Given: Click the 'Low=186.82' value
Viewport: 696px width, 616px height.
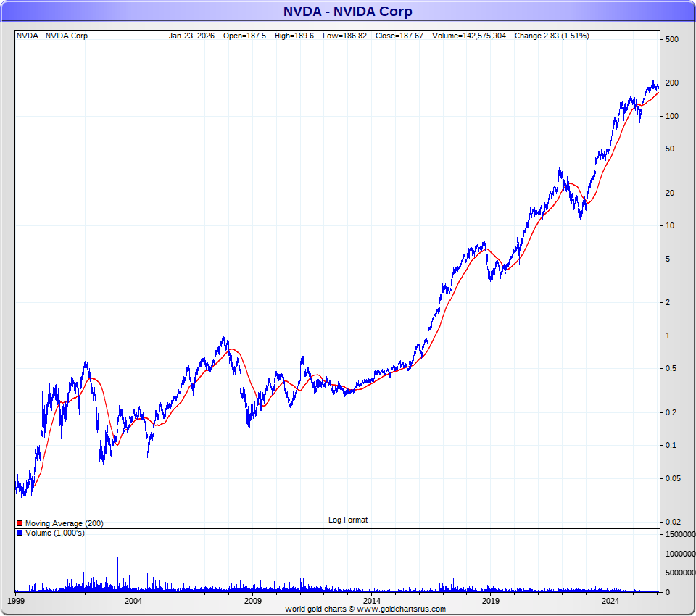Looking at the screenshot, I should [x=344, y=36].
